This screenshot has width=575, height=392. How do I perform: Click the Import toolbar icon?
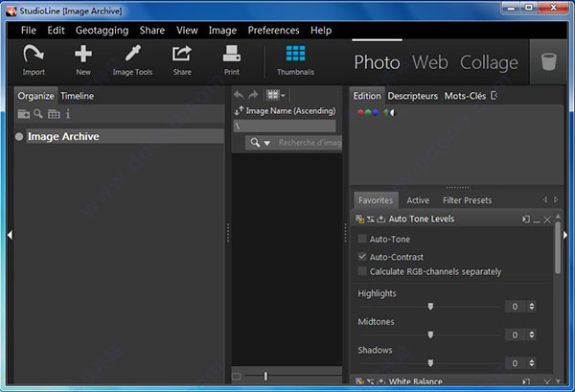[34, 54]
